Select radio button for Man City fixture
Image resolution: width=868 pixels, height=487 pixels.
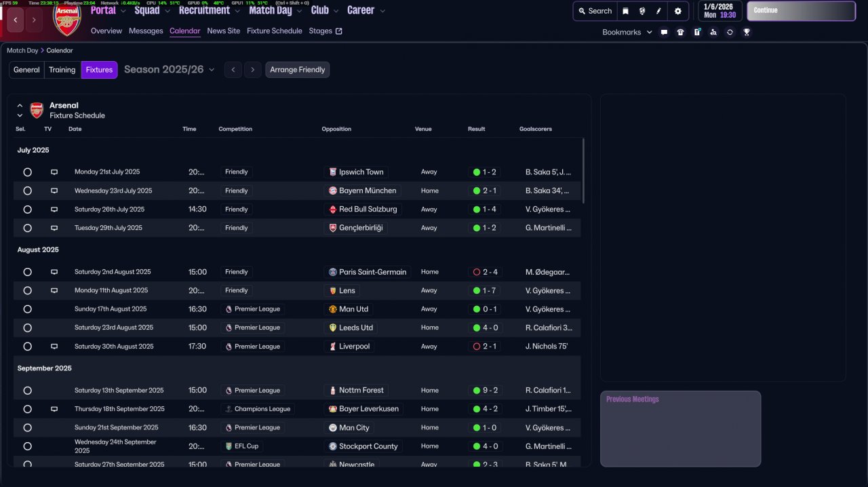click(27, 428)
